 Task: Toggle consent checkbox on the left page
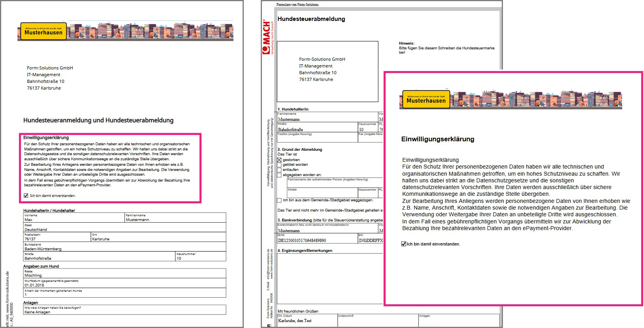26,195
